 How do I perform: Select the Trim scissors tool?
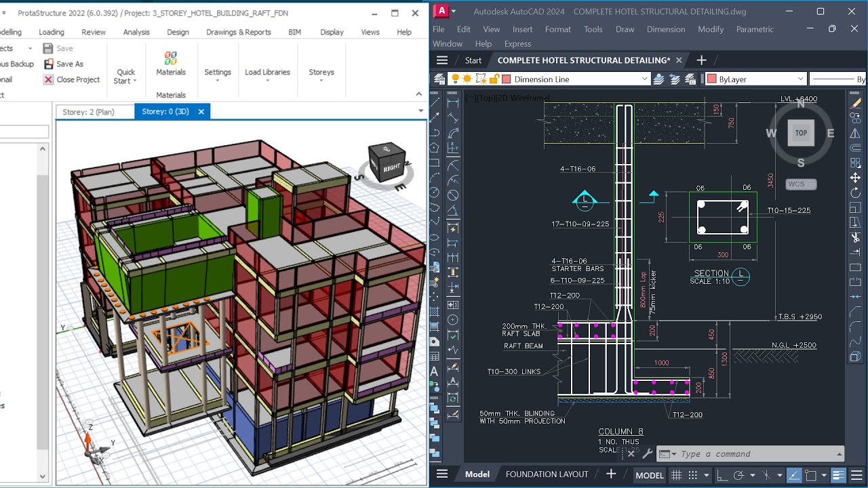pos(856,237)
